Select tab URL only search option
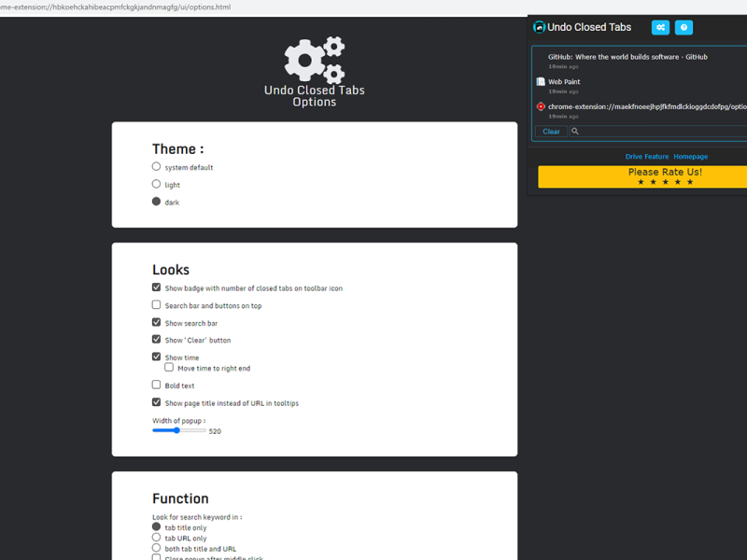Screen dimensions: 747x560 156,538
